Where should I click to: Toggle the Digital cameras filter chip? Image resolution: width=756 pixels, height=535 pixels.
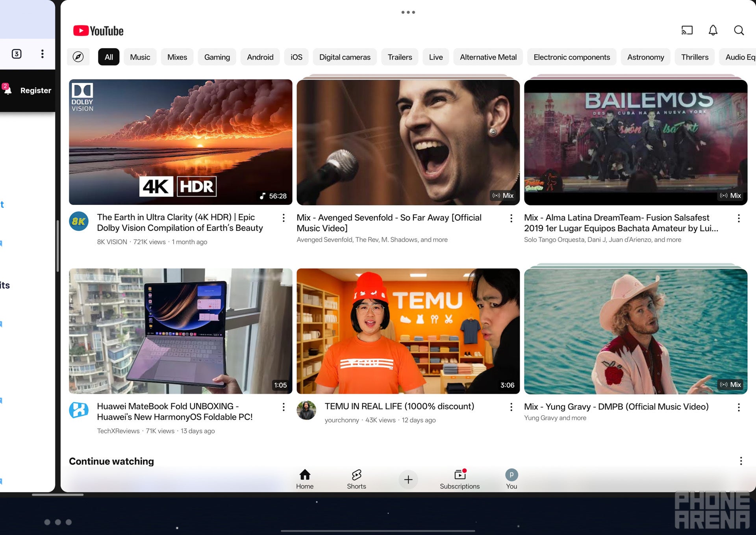click(345, 57)
